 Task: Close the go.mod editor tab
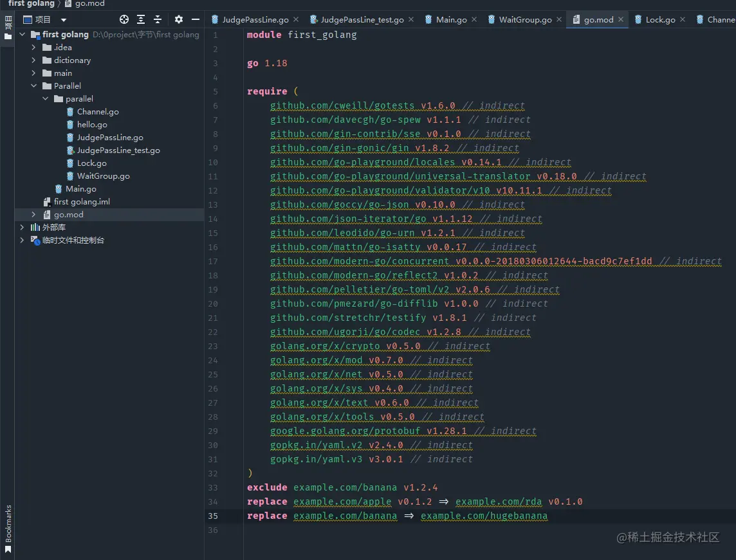click(621, 20)
